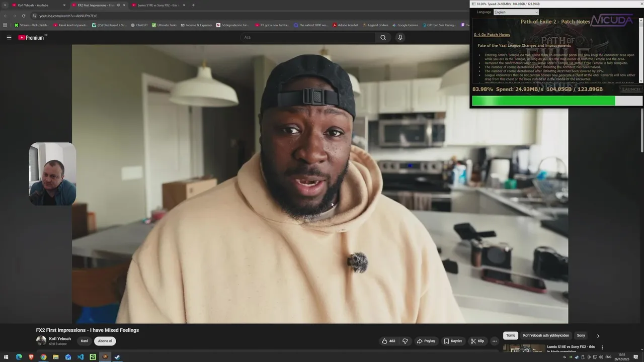The width and height of the screenshot is (644, 362).
Task: Click the taskbar clock showing 13:51
Action: (x=622, y=357)
